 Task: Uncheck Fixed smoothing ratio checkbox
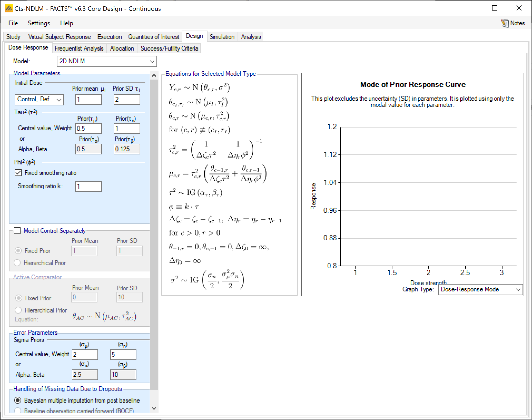coord(18,173)
